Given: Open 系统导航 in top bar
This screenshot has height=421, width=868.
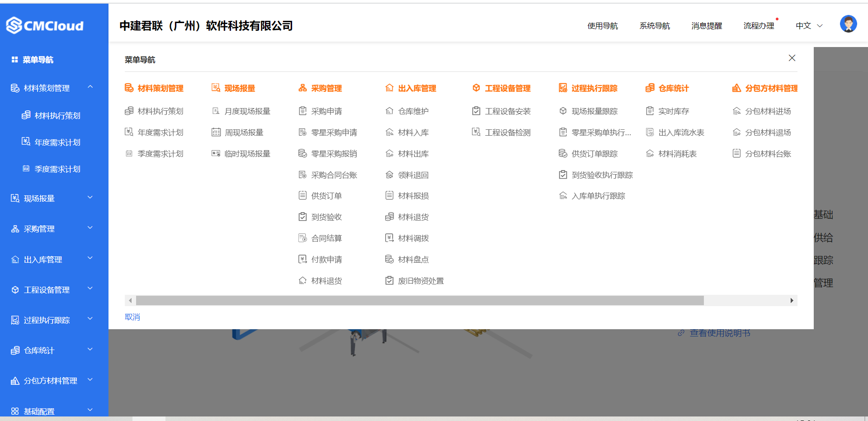Looking at the screenshot, I should click(x=655, y=26).
